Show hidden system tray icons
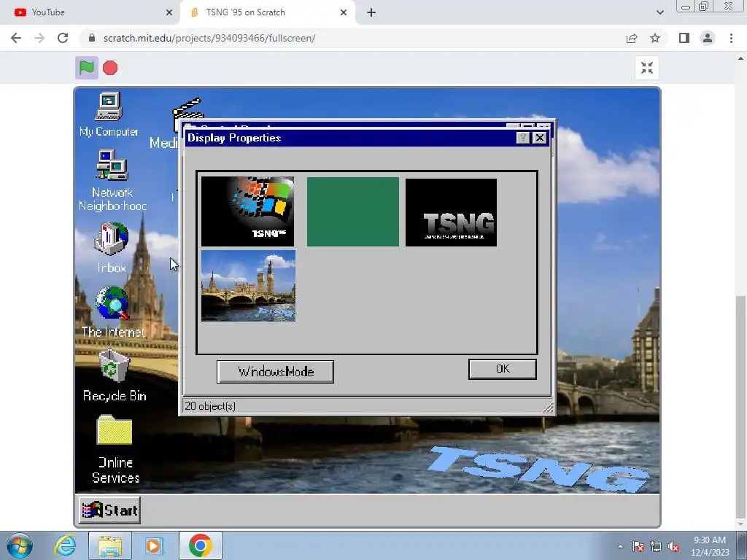 [620, 546]
